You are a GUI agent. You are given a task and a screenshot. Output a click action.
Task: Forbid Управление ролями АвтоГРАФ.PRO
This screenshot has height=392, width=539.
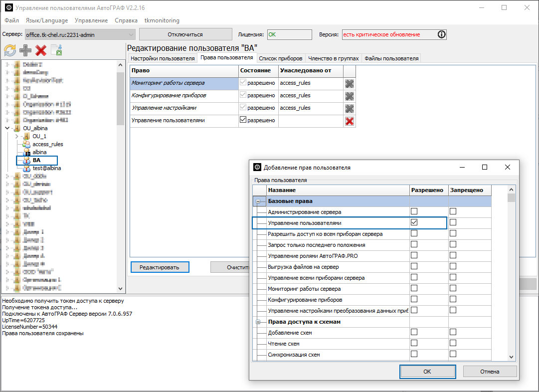coord(453,255)
